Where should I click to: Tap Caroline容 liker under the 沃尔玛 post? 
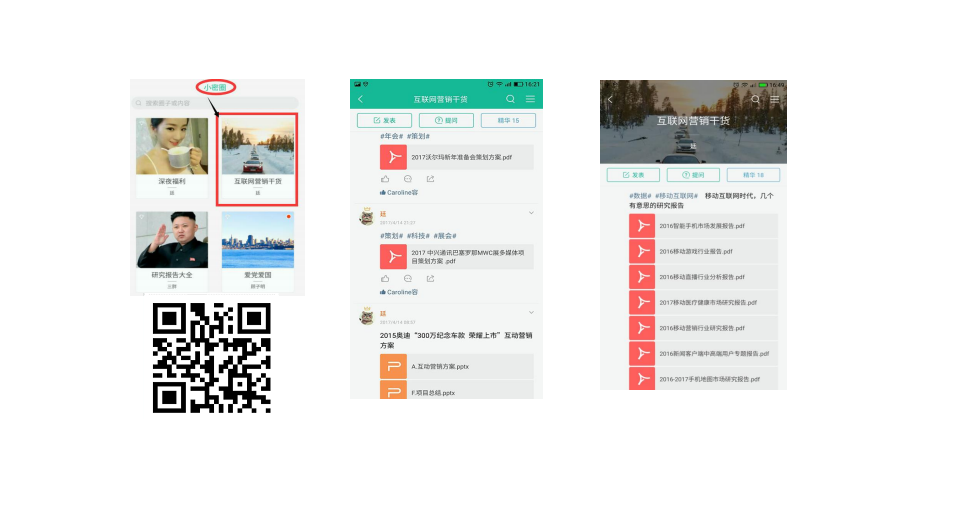pyautogui.click(x=402, y=192)
